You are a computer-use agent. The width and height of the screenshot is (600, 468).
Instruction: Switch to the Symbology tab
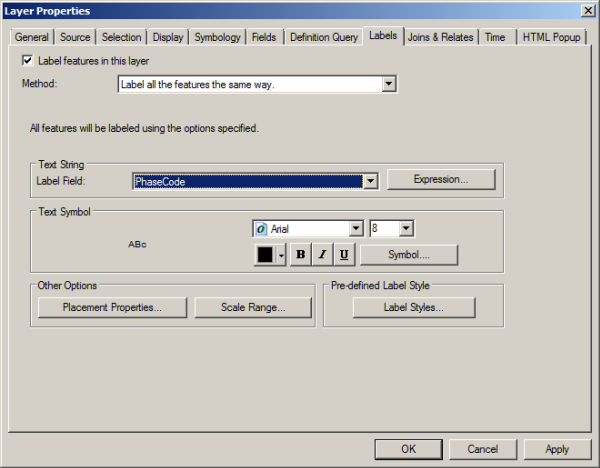pos(216,37)
